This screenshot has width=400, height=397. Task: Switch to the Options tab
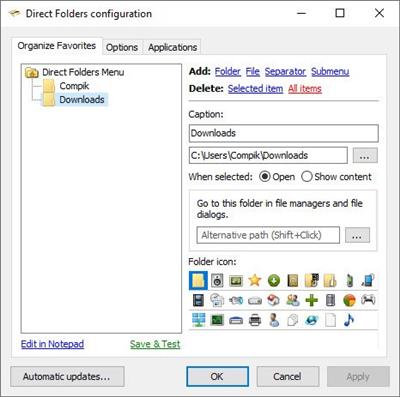click(x=122, y=47)
